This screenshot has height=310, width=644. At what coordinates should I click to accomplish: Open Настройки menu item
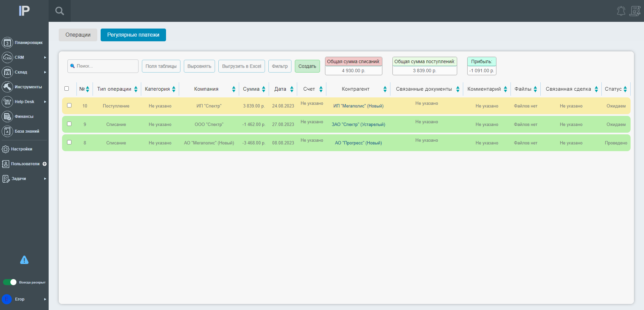point(21,149)
